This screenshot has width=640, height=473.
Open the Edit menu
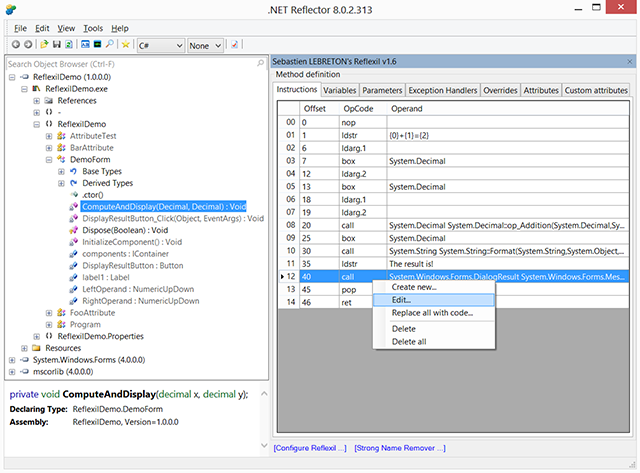(42, 28)
